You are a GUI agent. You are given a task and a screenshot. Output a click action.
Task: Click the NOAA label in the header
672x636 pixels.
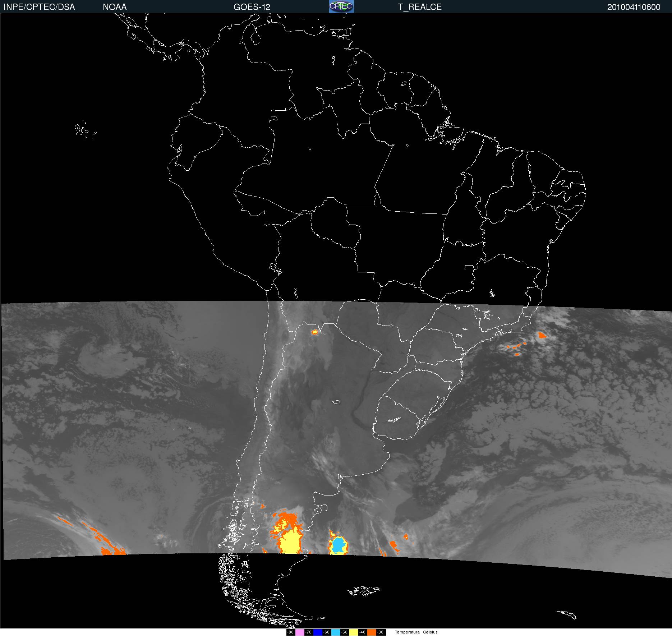point(115,7)
